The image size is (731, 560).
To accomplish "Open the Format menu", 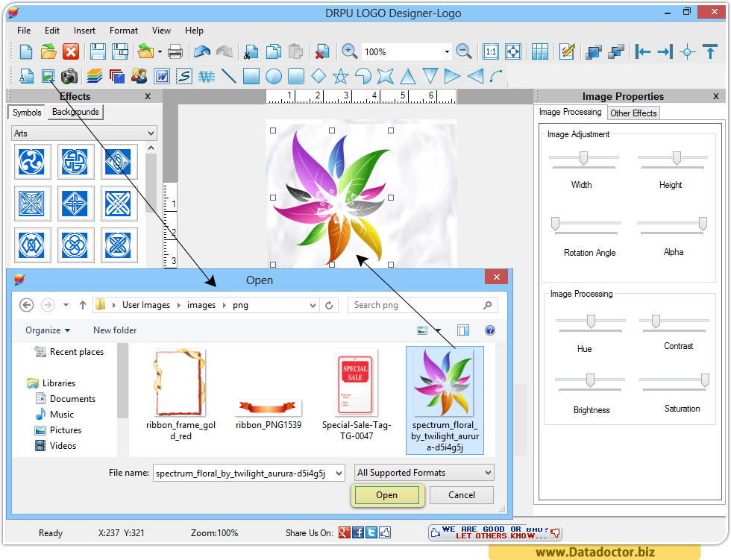I will click(124, 31).
